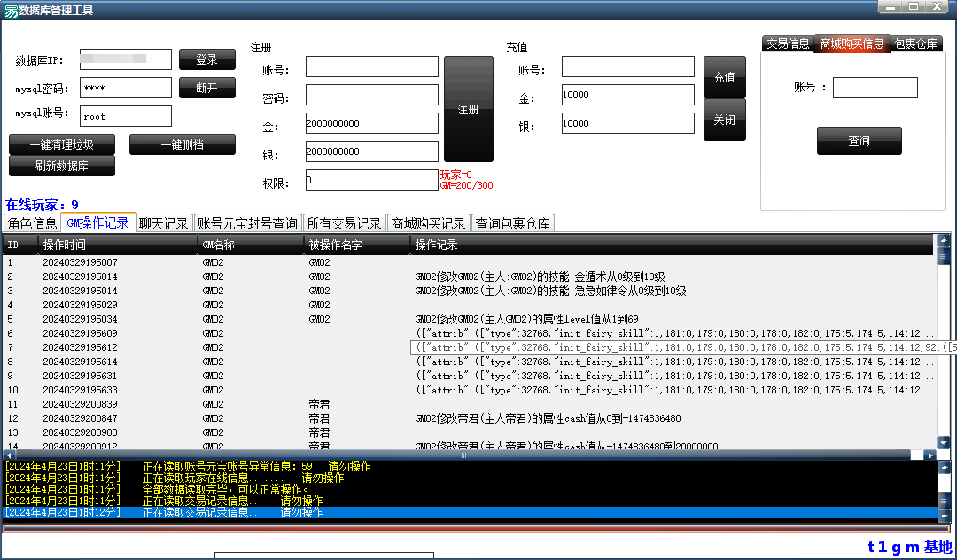Click the 账号 input box in right panel

[x=875, y=88]
